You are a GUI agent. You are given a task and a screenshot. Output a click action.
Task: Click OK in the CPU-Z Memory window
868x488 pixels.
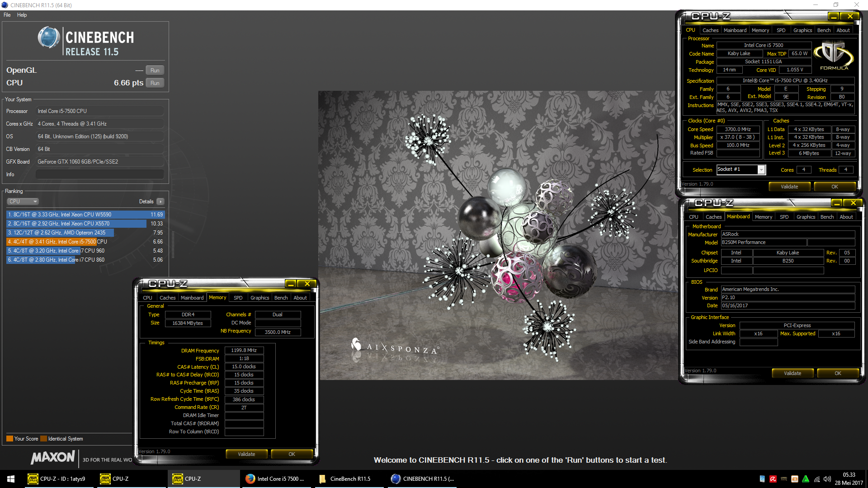click(292, 454)
